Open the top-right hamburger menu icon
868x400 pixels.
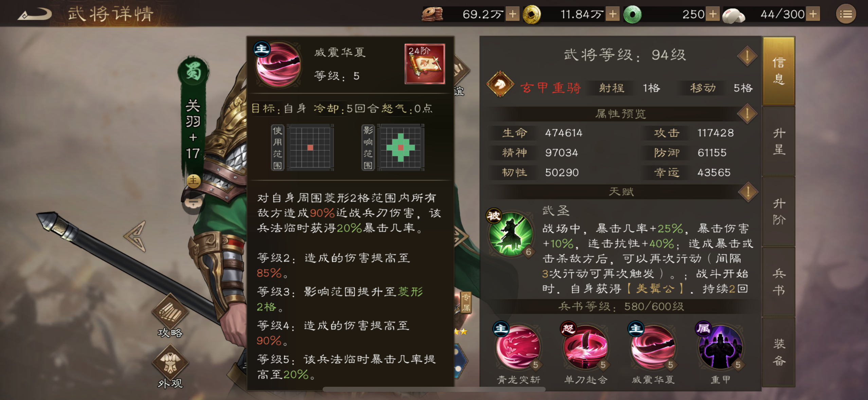tap(846, 14)
